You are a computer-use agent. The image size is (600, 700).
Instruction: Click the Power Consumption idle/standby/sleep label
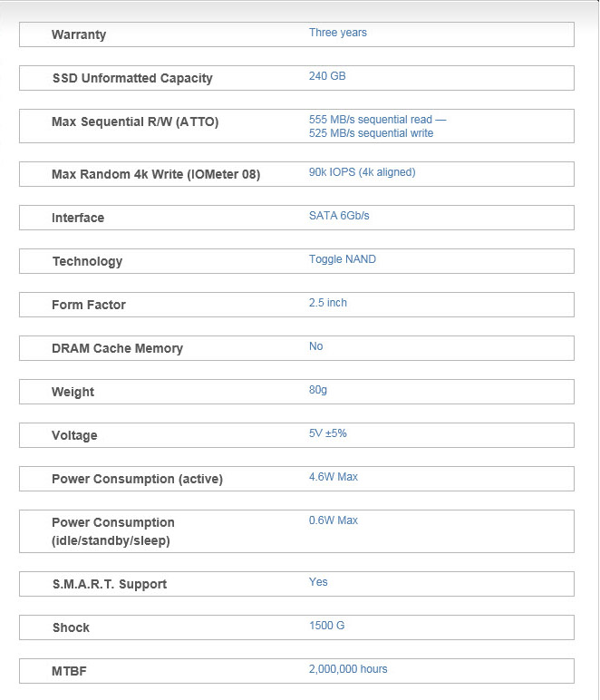click(112, 531)
